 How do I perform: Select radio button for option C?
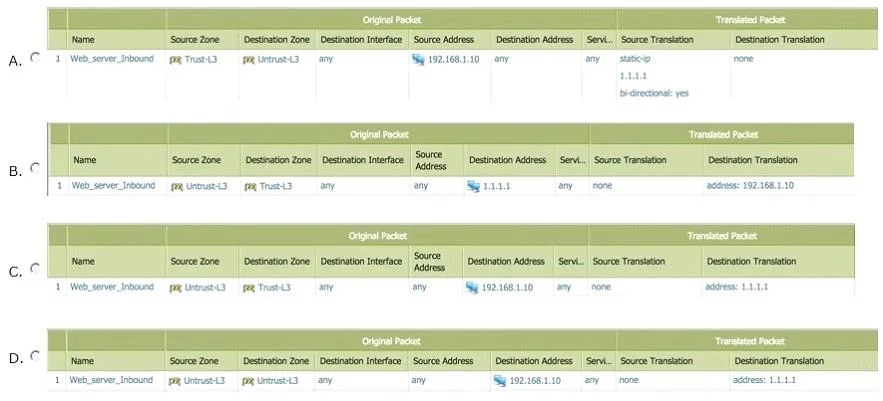pos(35,269)
